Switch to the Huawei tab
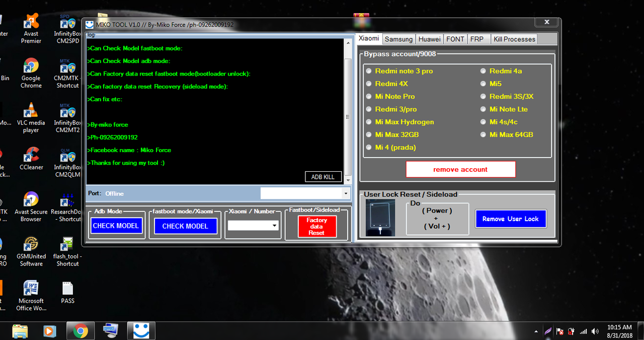 [x=429, y=39]
